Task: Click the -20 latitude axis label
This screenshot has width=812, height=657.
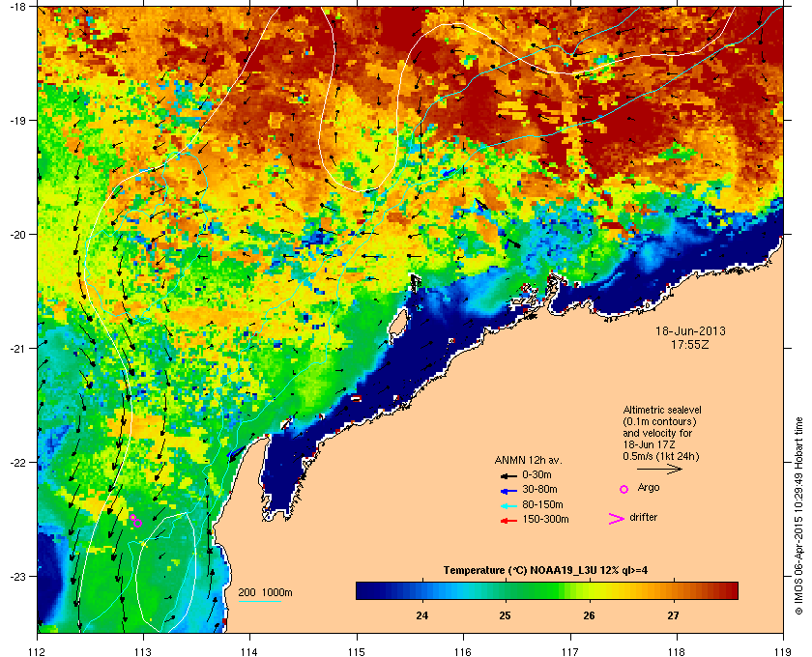Action: tap(18, 235)
